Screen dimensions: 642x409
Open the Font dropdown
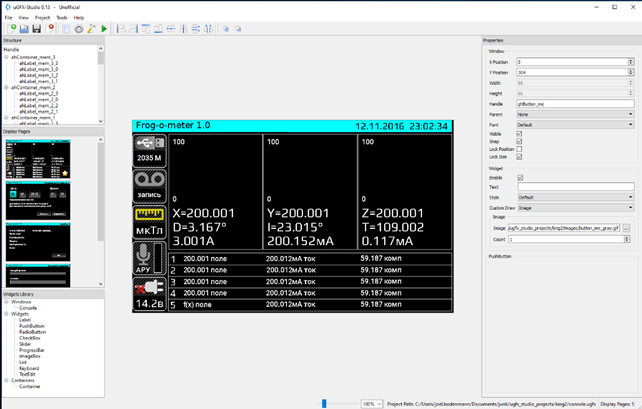tap(575, 125)
